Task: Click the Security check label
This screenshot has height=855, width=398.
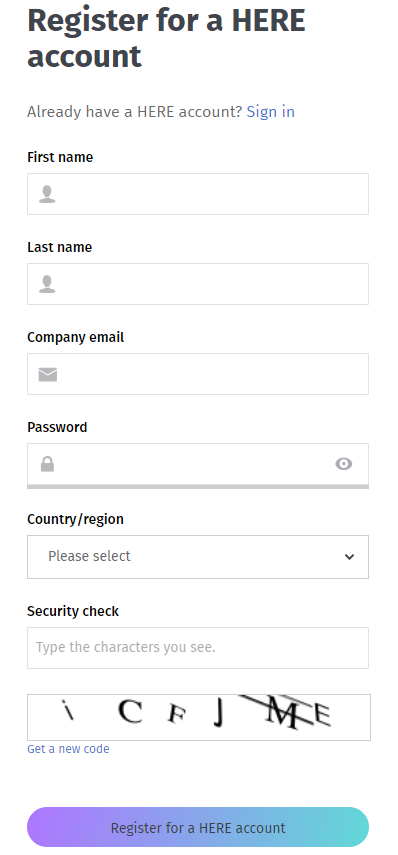Action: pyautogui.click(x=73, y=611)
